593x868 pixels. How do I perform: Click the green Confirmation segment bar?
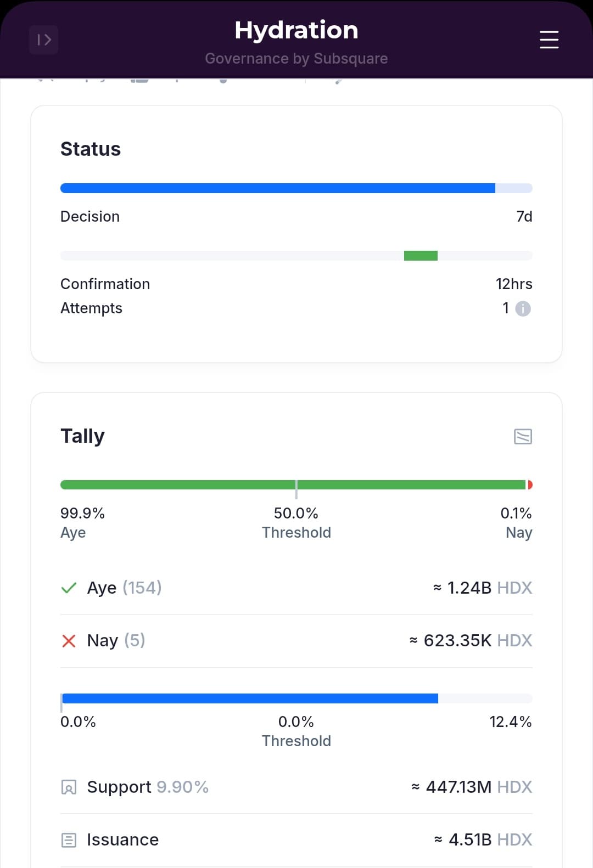pyautogui.click(x=421, y=256)
